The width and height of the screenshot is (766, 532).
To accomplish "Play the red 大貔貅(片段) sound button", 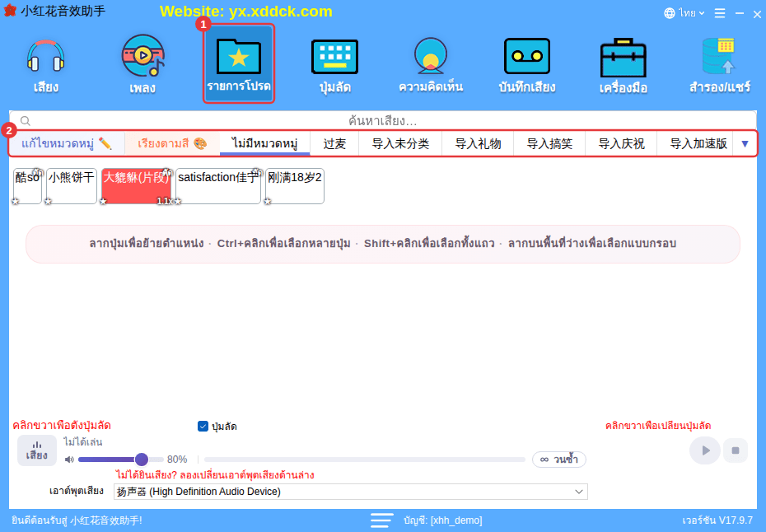I will click(136, 185).
